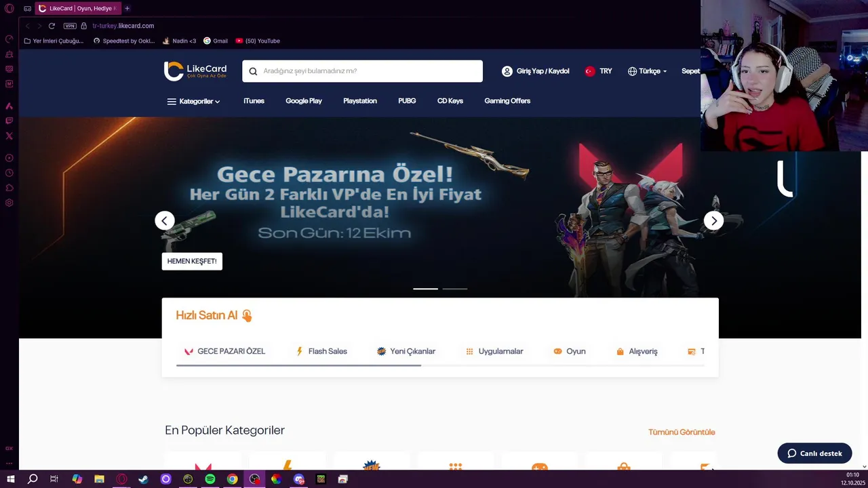Screen dimensions: 868x488
Task: Select the Yeni Çıkanlar tab
Action: coord(406,351)
